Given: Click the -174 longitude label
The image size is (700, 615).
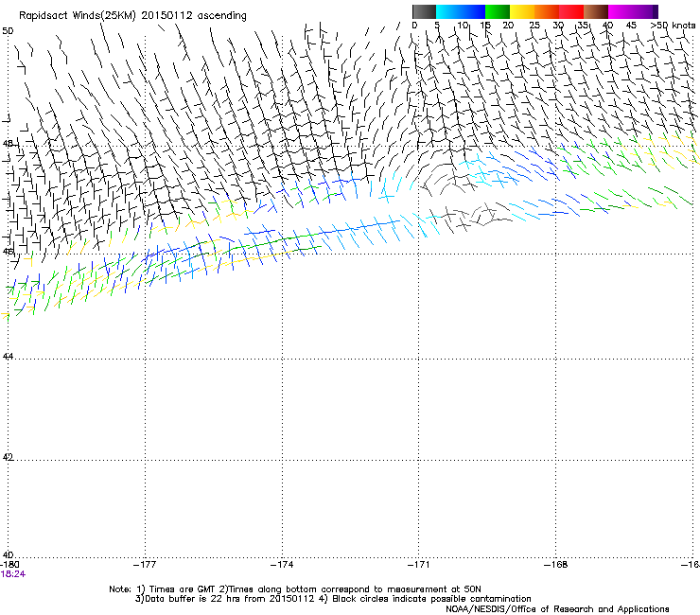Looking at the screenshot, I should [x=282, y=565].
